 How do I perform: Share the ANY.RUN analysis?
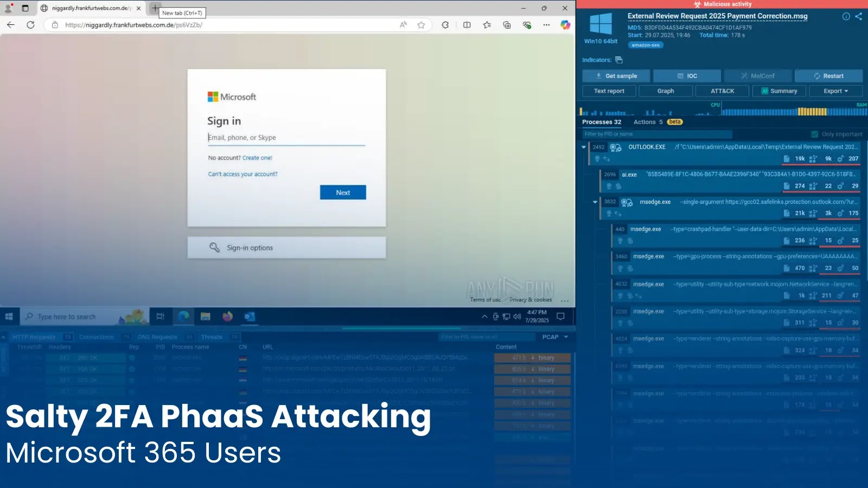tap(858, 16)
